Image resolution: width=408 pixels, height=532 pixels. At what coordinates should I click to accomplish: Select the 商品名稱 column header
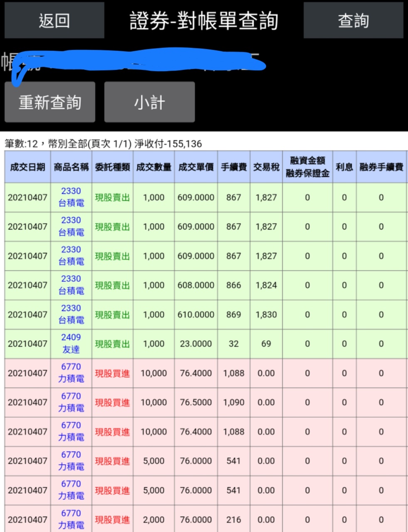pos(71,167)
